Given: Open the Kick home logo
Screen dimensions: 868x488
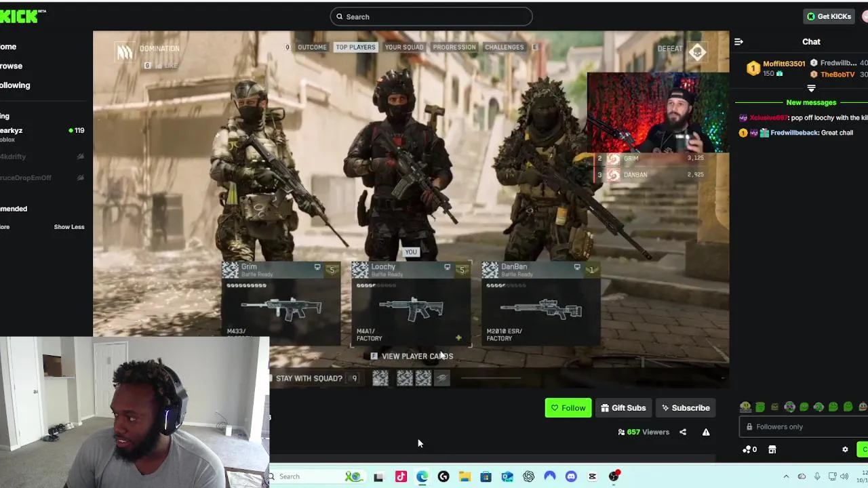Looking at the screenshot, I should tap(20, 16).
